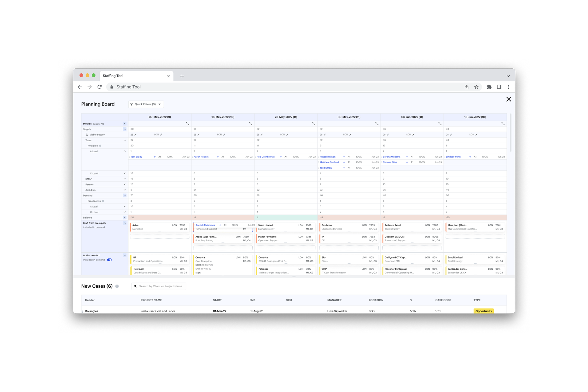The width and height of the screenshot is (588, 392).
Task: Open Russell Wilson name link
Action: (x=327, y=157)
